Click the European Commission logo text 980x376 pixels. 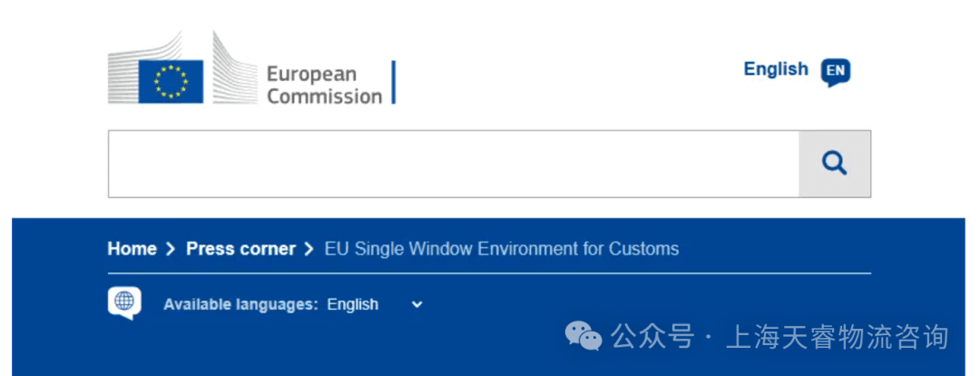pos(324,84)
